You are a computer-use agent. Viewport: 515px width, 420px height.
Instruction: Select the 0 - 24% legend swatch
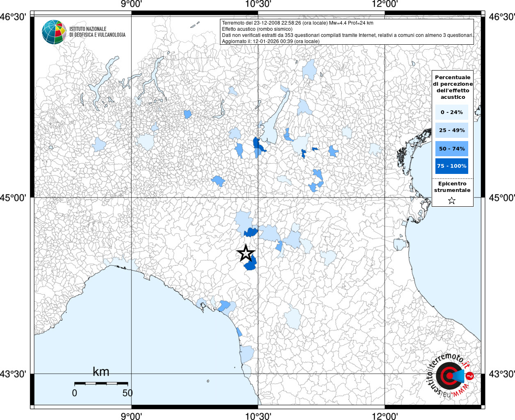(452, 112)
